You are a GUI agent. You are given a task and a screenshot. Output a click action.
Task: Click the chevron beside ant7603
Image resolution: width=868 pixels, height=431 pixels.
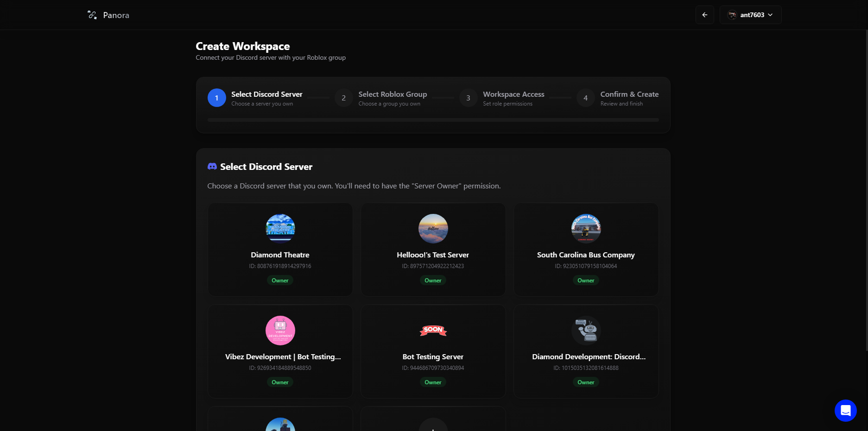click(770, 15)
